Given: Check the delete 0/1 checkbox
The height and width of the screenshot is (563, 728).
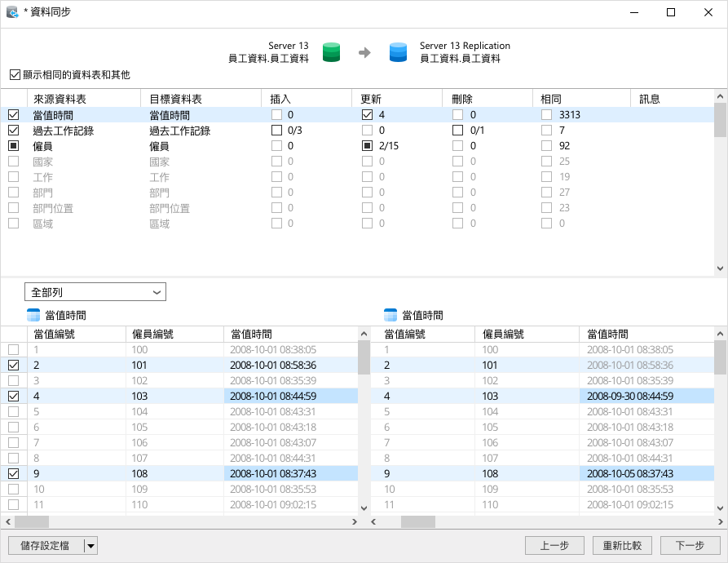Looking at the screenshot, I should pos(458,130).
